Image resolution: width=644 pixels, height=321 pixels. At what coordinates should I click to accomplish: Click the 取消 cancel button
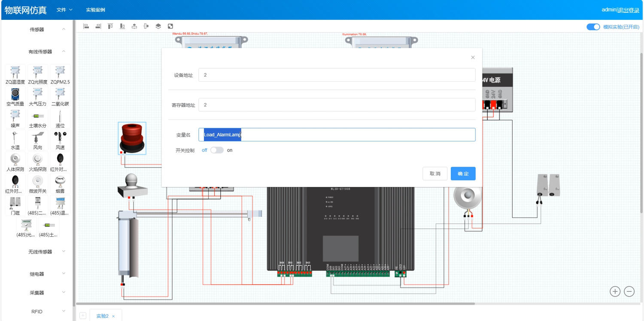(434, 174)
